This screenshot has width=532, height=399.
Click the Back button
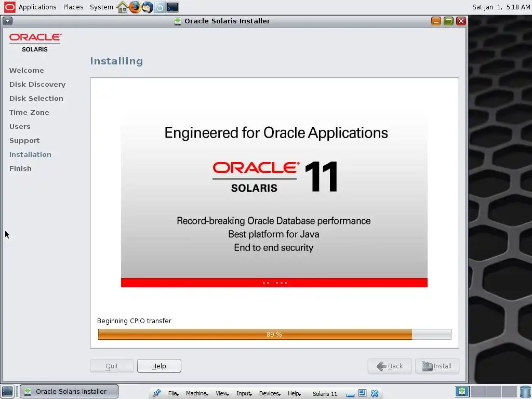point(390,366)
